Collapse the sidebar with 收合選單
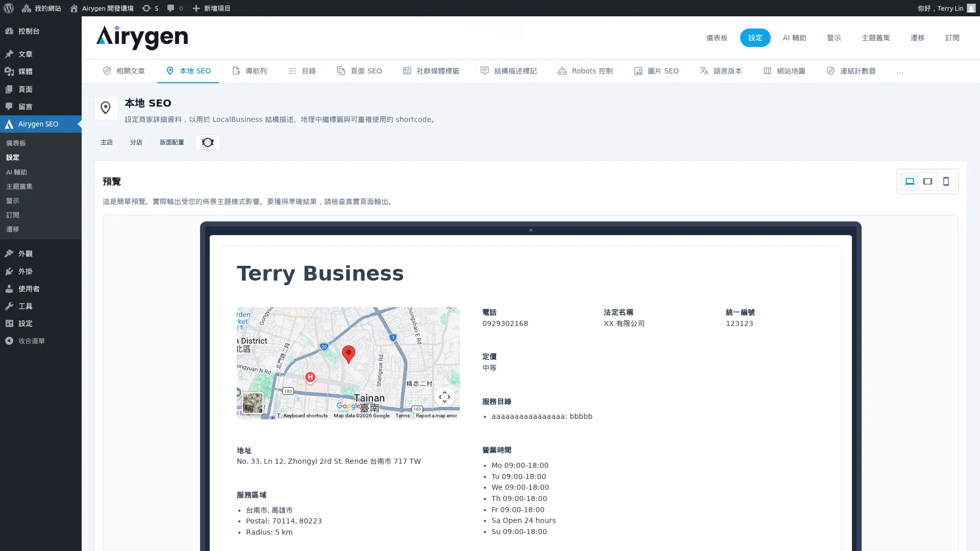This screenshot has height=551, width=980. coord(41,341)
